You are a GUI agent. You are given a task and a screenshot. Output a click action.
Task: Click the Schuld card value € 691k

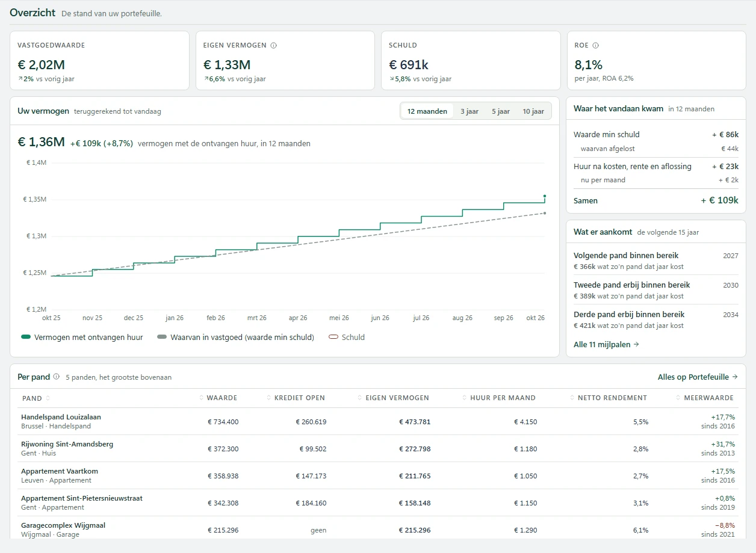point(409,65)
